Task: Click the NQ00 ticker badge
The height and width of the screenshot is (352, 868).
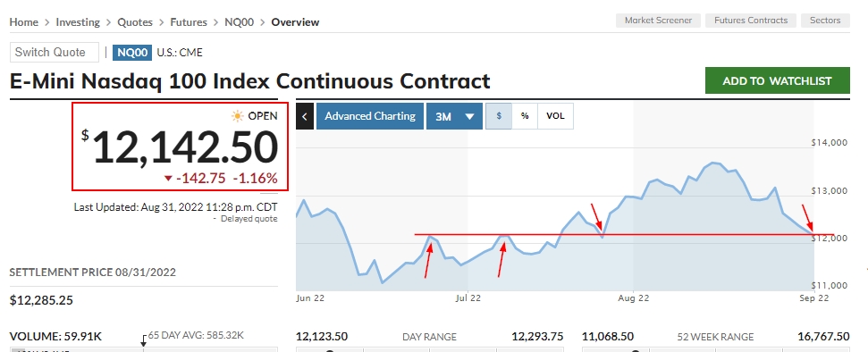Action: pyautogui.click(x=132, y=53)
